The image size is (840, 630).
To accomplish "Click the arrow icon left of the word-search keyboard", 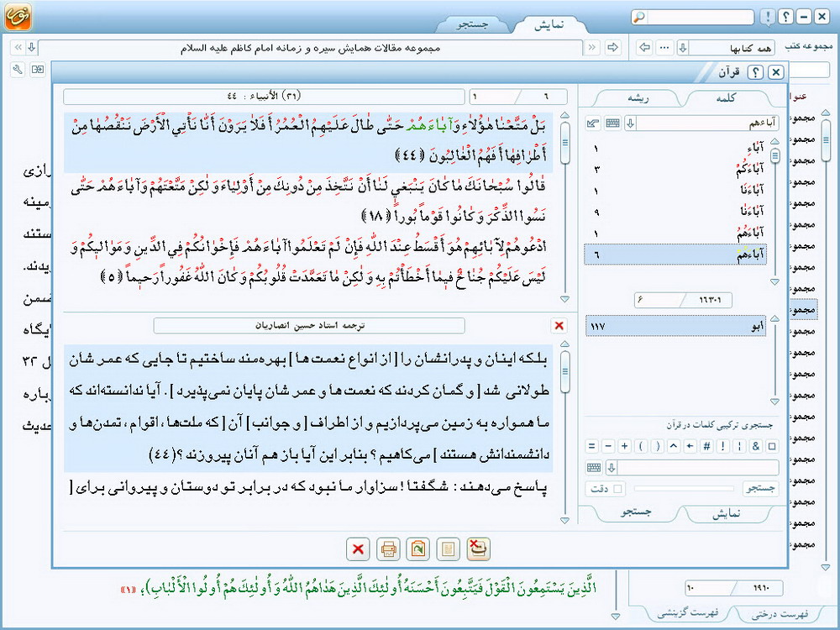I will pos(593,123).
